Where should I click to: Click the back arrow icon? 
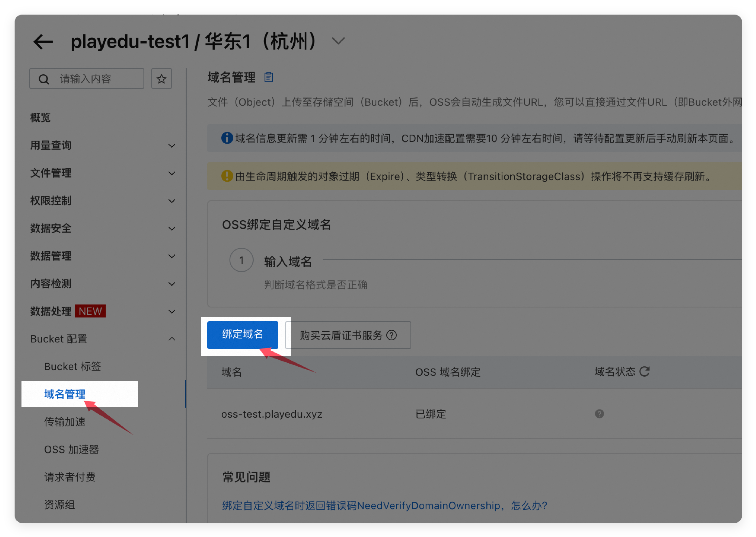point(43,42)
